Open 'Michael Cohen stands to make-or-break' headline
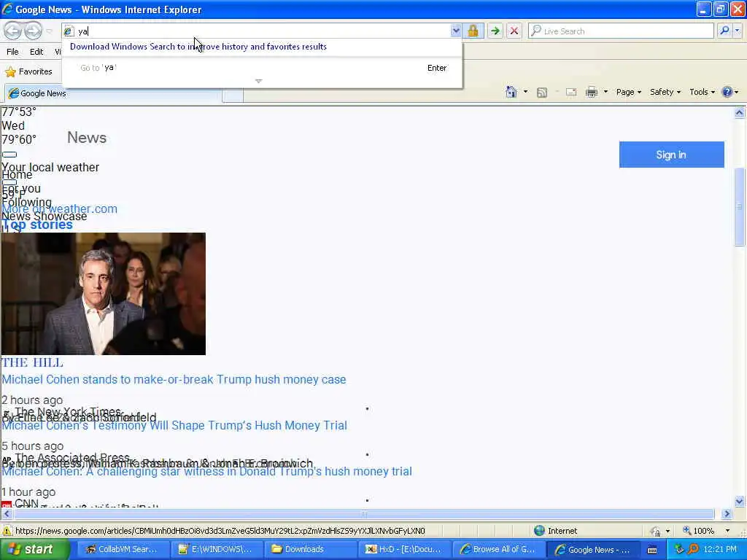Viewport: 747px width, 560px height. point(174,379)
